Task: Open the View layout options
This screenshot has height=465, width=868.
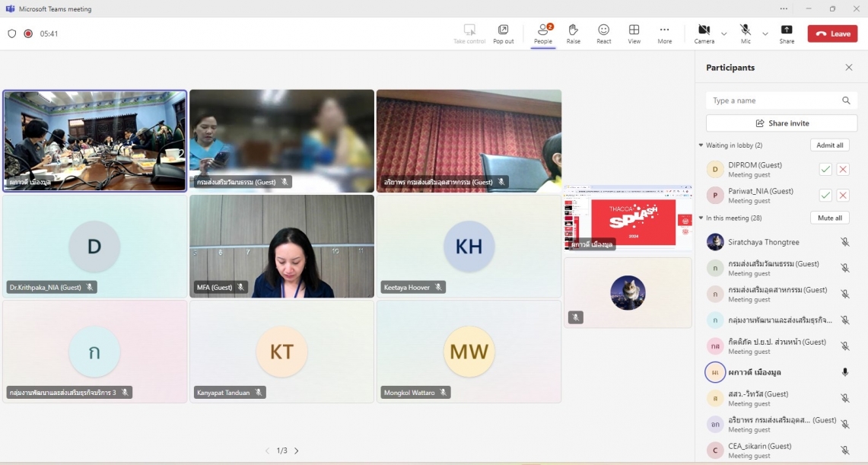Action: pos(634,33)
